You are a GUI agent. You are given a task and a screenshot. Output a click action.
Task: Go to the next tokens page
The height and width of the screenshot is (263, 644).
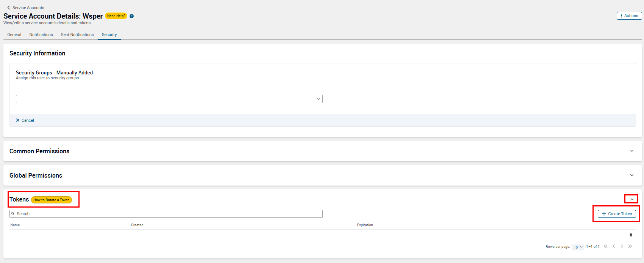622,246
